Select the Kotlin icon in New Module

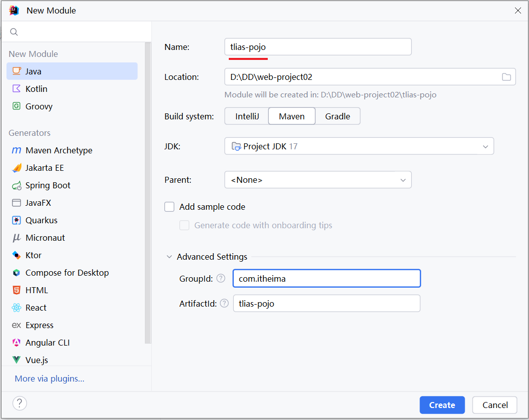[16, 89]
